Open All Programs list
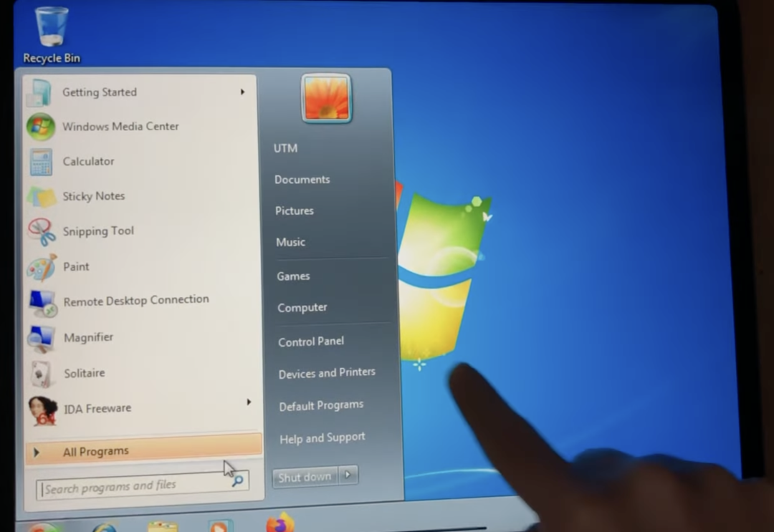 [x=143, y=450]
